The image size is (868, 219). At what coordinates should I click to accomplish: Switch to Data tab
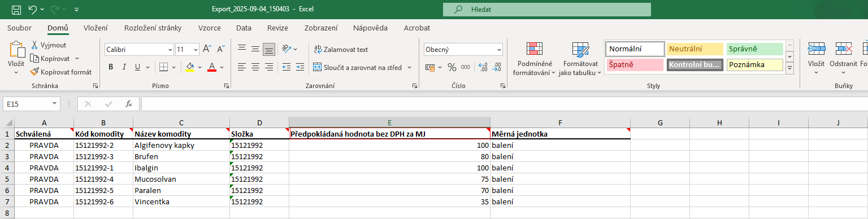click(x=244, y=28)
